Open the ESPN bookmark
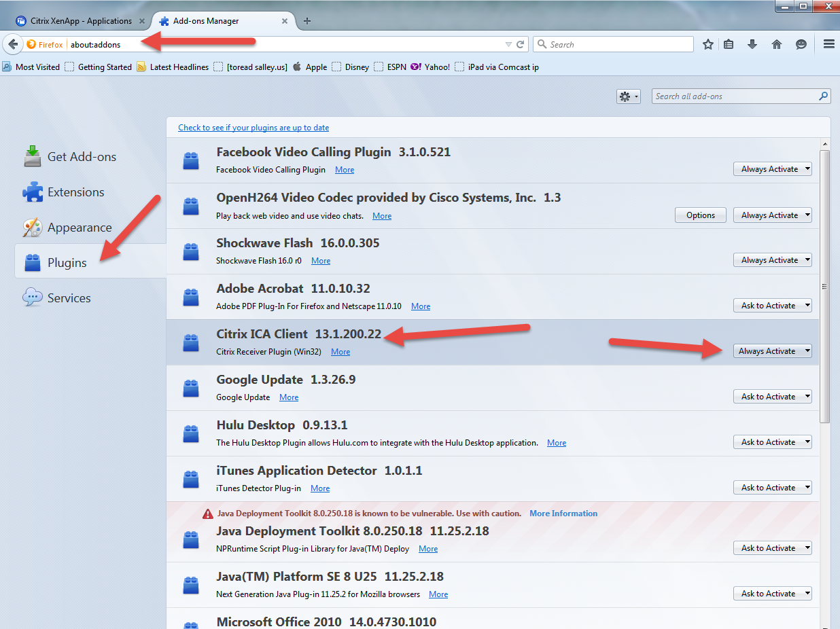 click(x=390, y=67)
